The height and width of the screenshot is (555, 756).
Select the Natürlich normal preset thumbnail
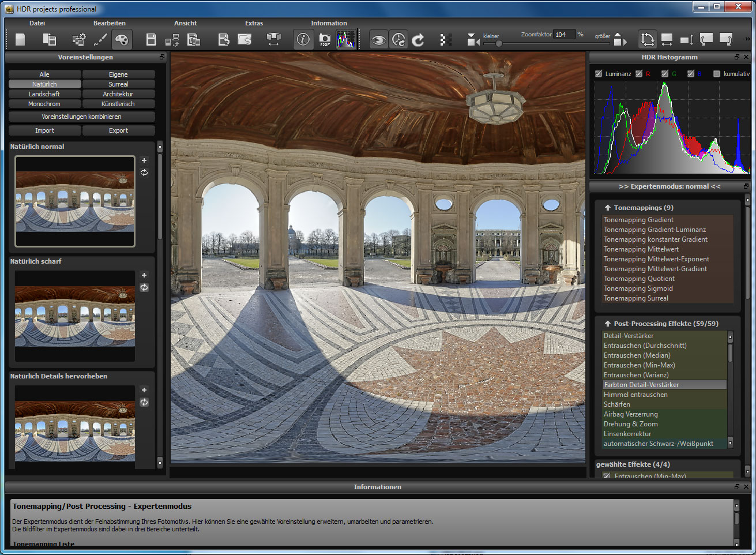click(x=75, y=201)
